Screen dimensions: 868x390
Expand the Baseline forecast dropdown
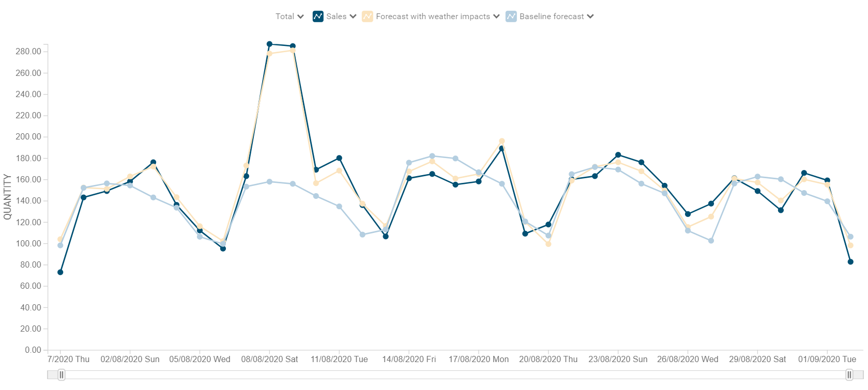(x=590, y=16)
